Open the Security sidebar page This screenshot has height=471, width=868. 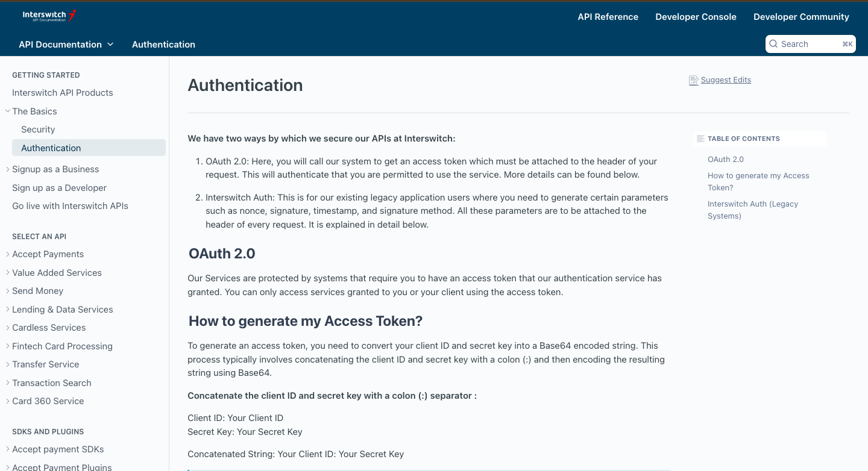pos(38,129)
